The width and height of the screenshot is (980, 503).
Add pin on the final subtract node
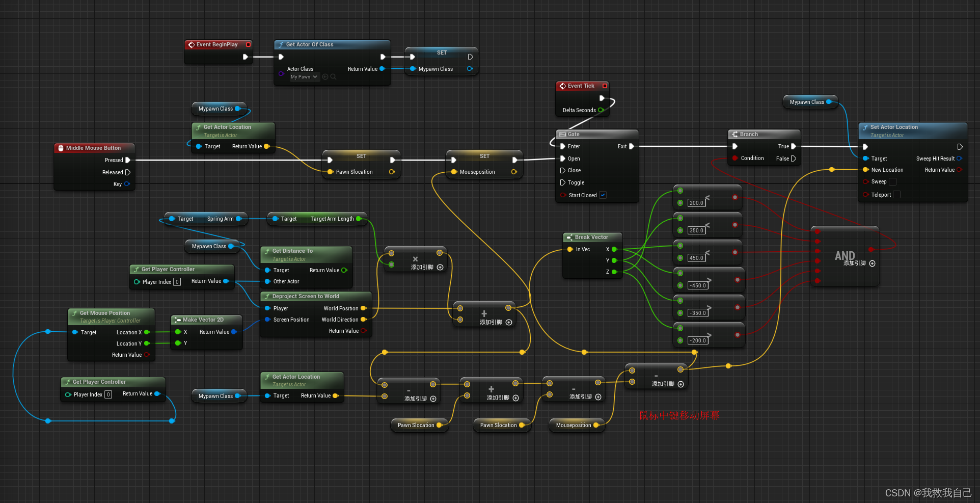(x=680, y=384)
